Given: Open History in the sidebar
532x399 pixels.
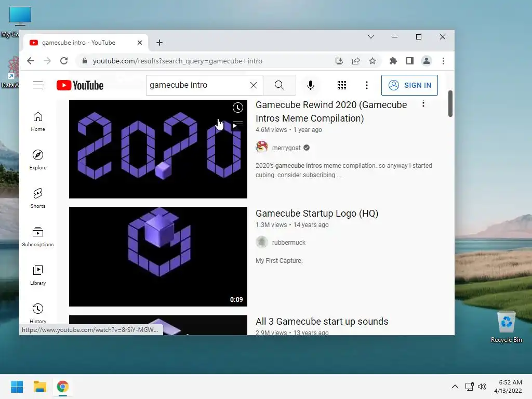Looking at the screenshot, I should [37, 313].
